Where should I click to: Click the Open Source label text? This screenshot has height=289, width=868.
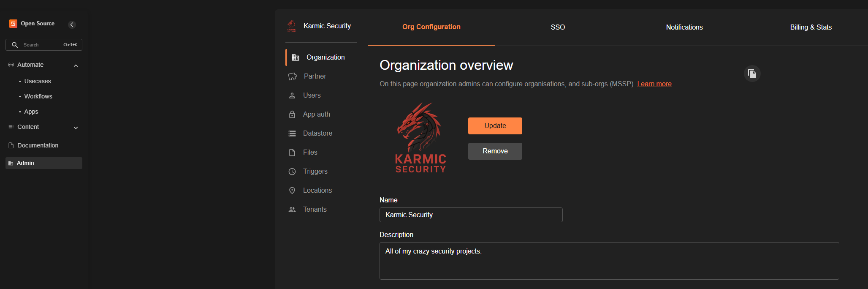click(38, 24)
